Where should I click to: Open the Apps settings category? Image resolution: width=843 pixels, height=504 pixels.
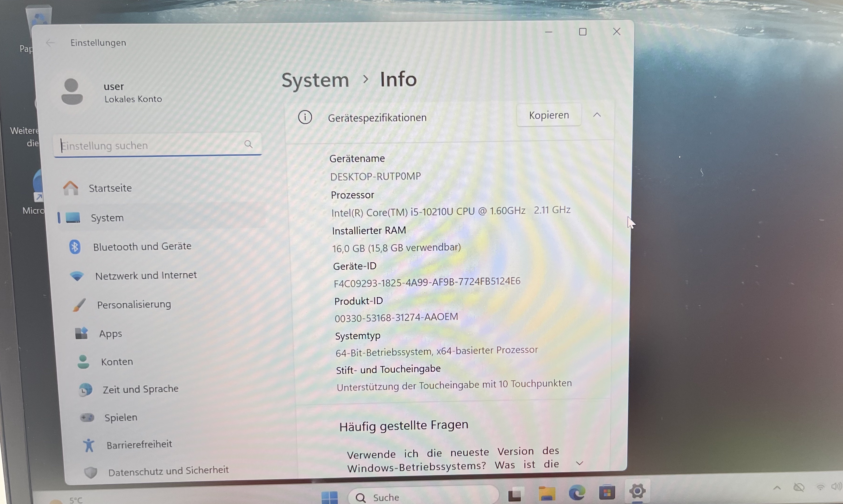click(x=110, y=333)
